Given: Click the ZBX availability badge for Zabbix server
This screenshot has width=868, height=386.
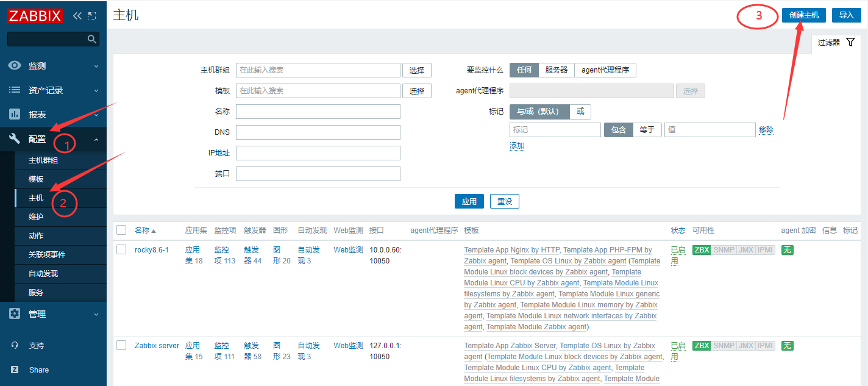Looking at the screenshot, I should click(702, 346).
